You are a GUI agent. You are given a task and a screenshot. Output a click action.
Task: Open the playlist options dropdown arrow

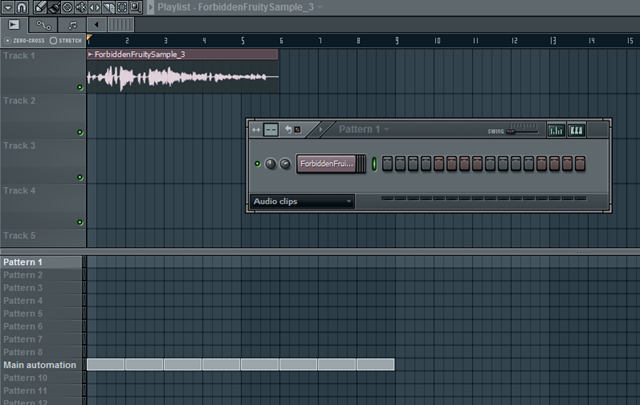pyautogui.click(x=8, y=7)
